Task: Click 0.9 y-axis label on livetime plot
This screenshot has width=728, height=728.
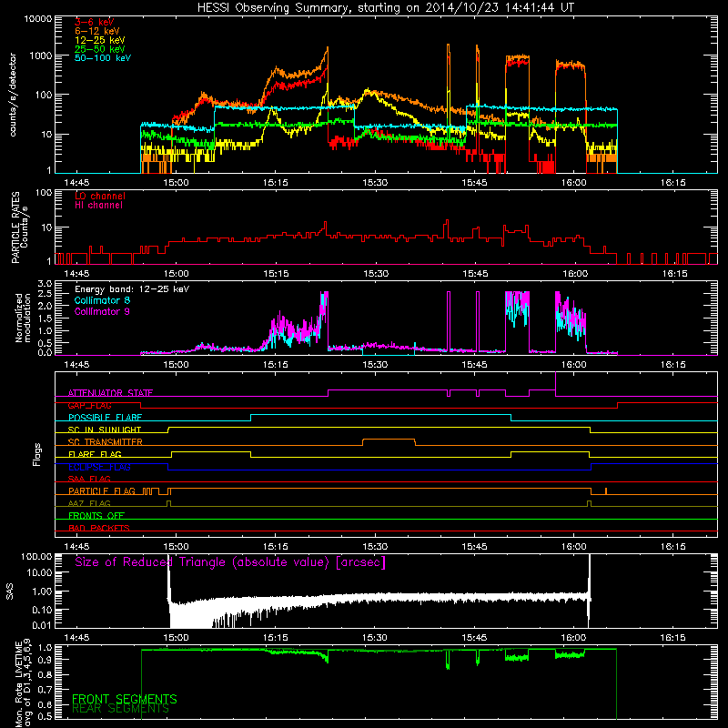Action: [x=45, y=660]
